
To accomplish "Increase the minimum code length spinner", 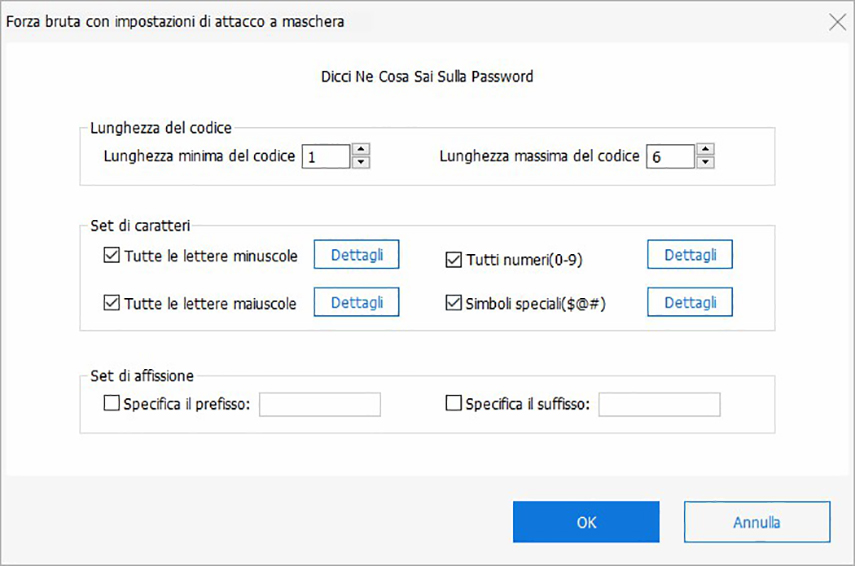I will 361,150.
